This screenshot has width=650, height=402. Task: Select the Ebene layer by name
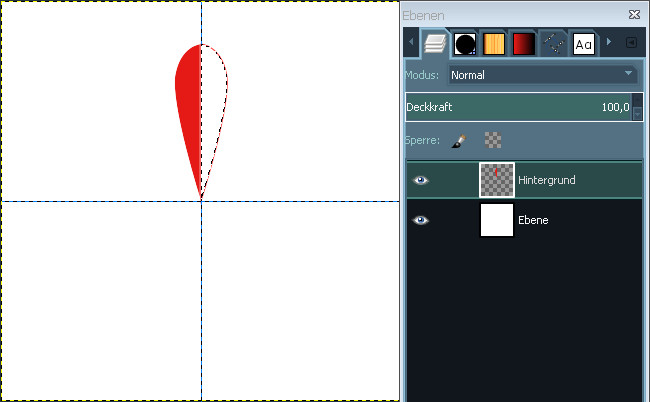[533, 220]
